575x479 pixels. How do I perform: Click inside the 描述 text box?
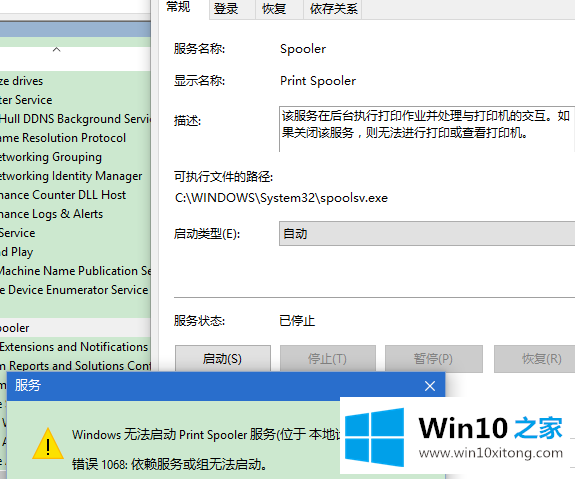tap(427, 129)
